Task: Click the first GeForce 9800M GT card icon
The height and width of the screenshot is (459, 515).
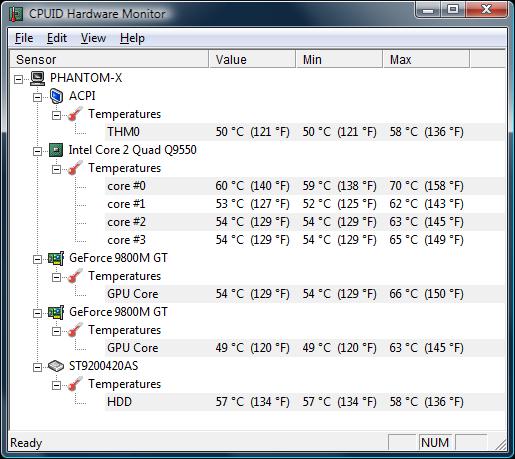Action: [56, 258]
